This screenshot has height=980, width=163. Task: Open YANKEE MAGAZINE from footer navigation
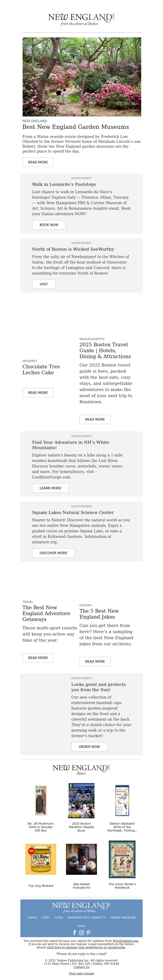coord(123,918)
